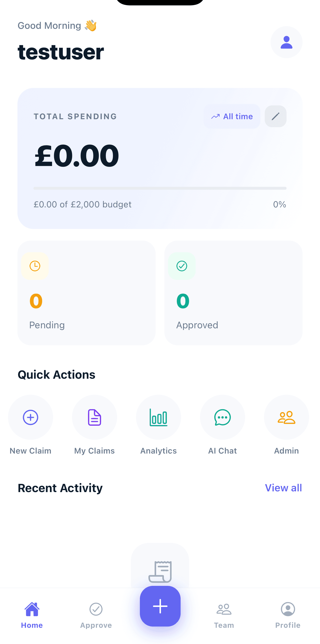Click the View all link
The height and width of the screenshot is (644, 320).
[x=283, y=488]
